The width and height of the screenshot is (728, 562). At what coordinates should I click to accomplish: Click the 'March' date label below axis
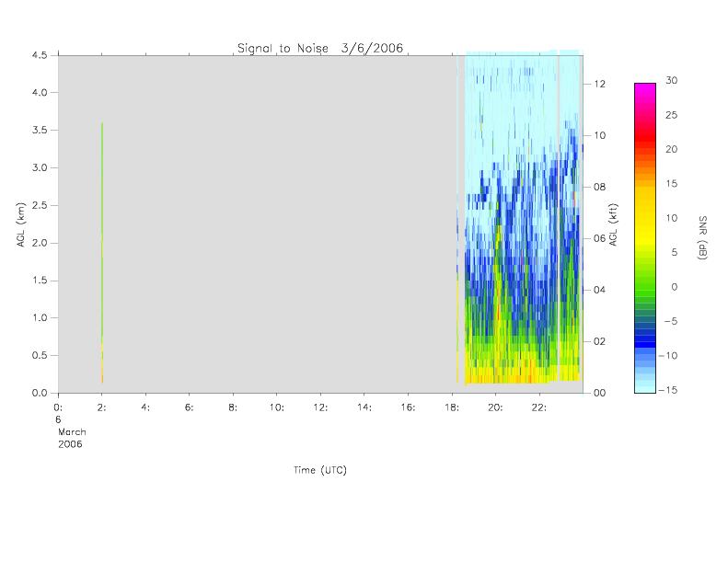point(72,431)
